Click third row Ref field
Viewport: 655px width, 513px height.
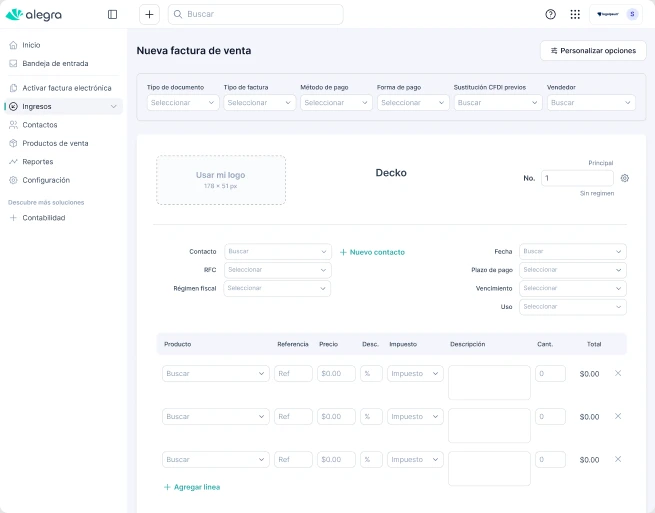293,460
